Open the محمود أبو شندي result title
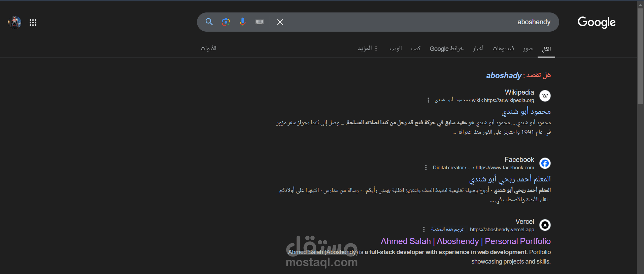The width and height of the screenshot is (644, 274). 526,111
